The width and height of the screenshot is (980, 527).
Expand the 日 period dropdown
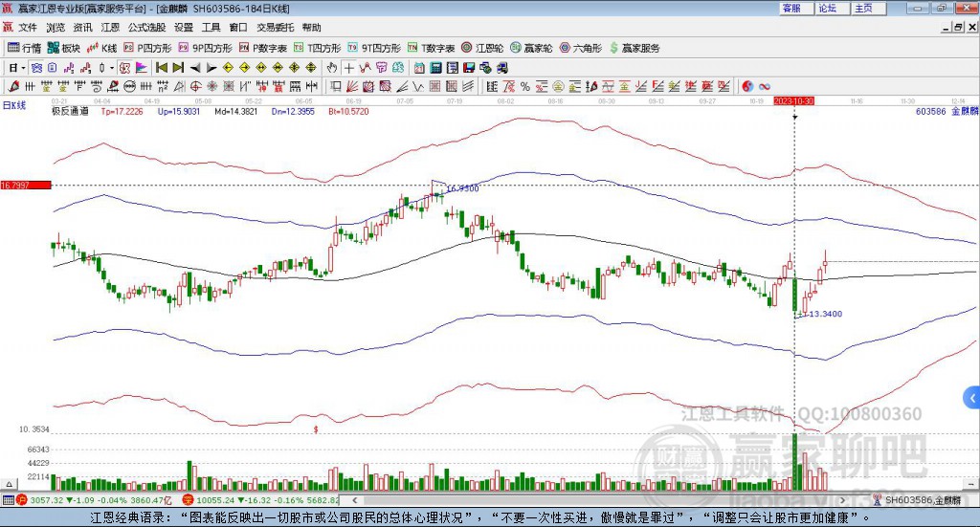tap(23, 68)
